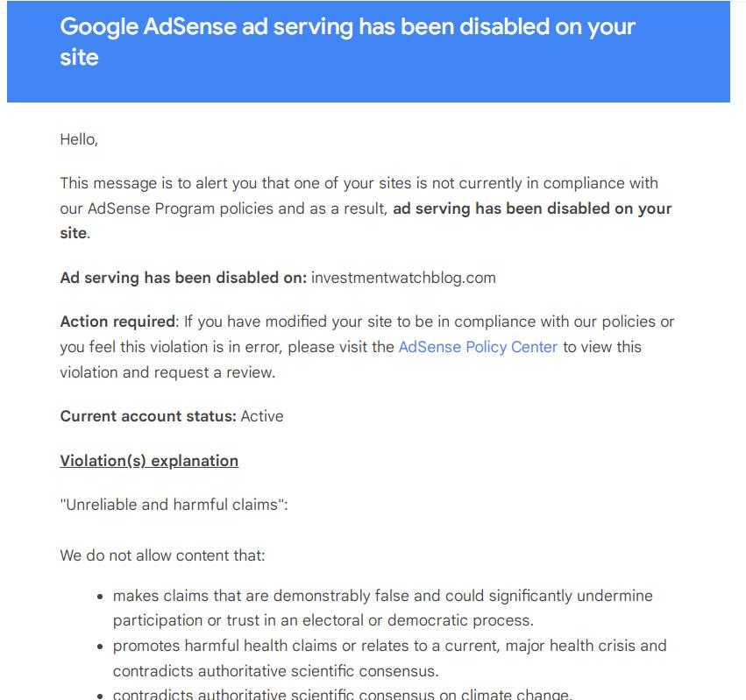Click the "violation and request a review." line
746x700 pixels.
coord(167,372)
